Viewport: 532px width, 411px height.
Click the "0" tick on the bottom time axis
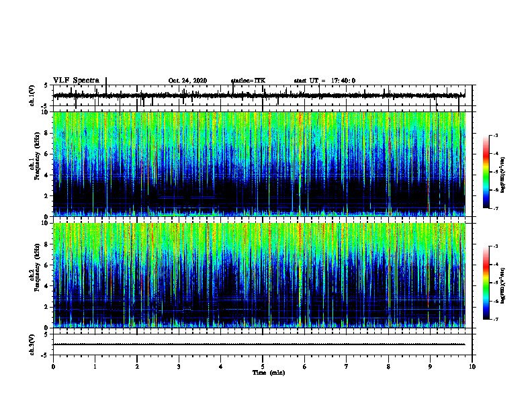(53, 367)
